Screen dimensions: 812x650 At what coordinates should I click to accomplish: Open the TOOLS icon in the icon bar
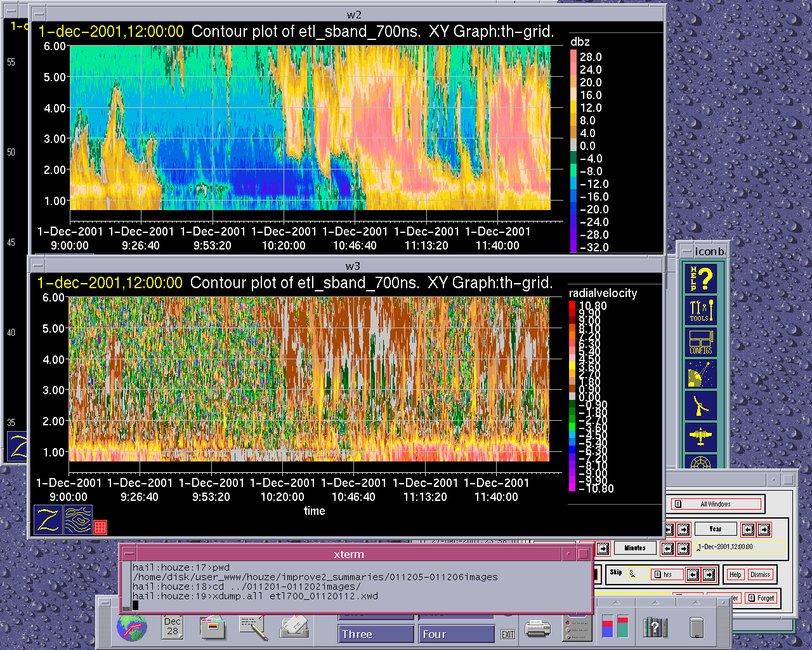pyautogui.click(x=701, y=310)
